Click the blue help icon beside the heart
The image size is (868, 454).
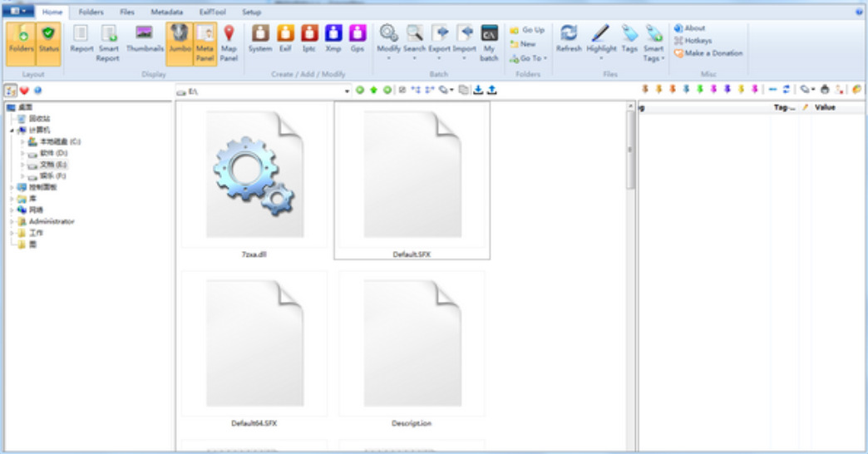pyautogui.click(x=37, y=91)
